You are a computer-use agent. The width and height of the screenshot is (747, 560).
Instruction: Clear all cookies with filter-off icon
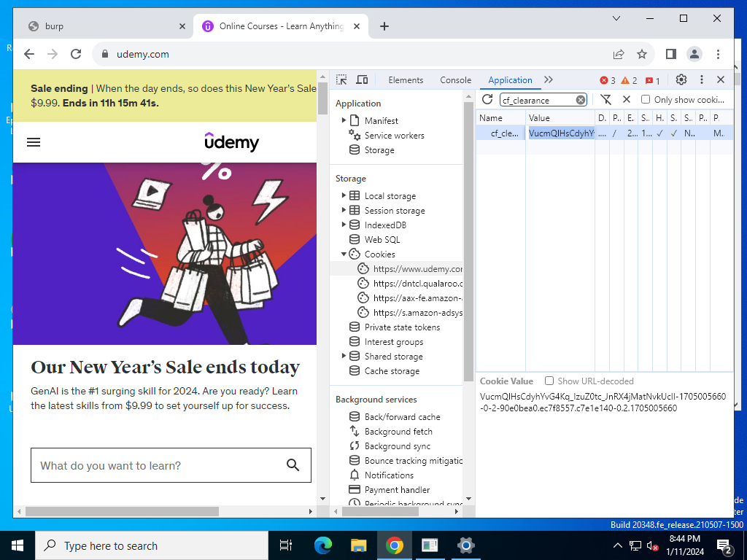605,99
